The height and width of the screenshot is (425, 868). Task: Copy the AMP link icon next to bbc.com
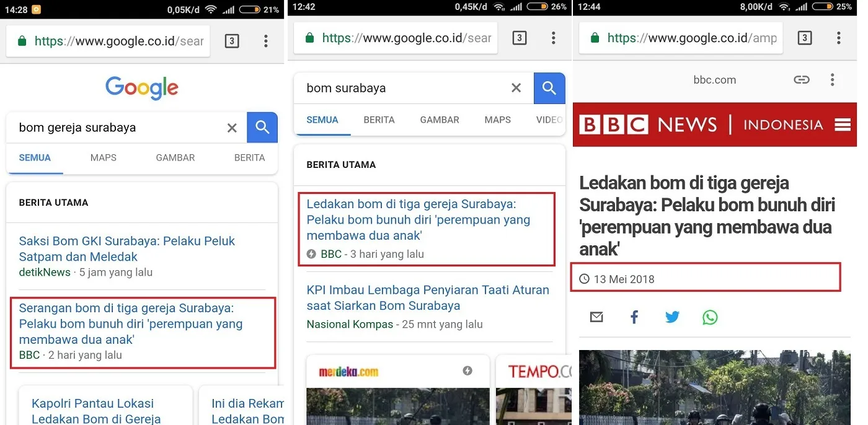pos(802,80)
